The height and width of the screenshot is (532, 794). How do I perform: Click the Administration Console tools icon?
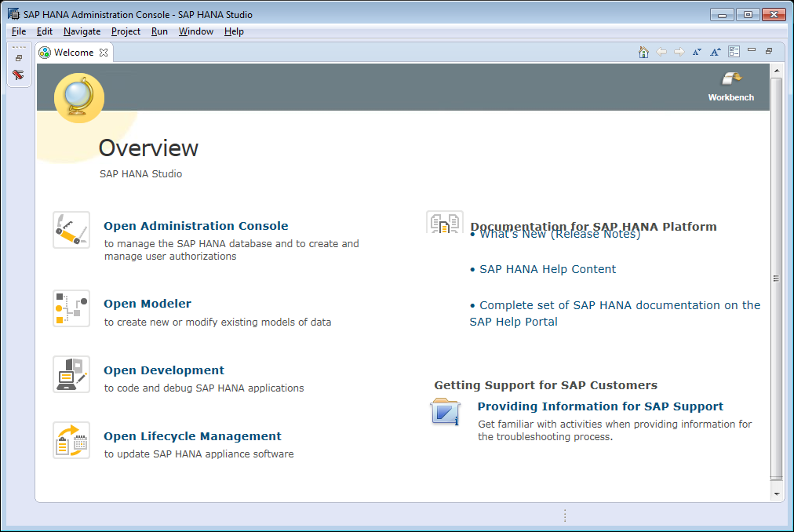(x=71, y=230)
